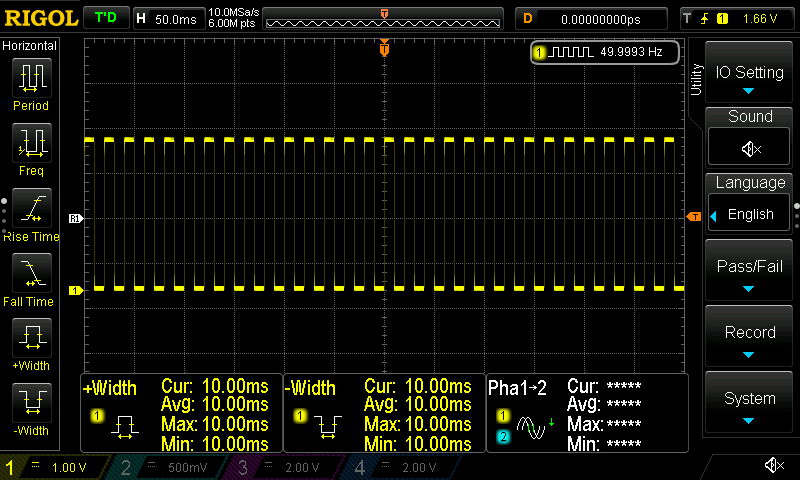The image size is (800, 480).
Task: Toggle channel 1 at 1.00 V
Action: tap(51, 467)
